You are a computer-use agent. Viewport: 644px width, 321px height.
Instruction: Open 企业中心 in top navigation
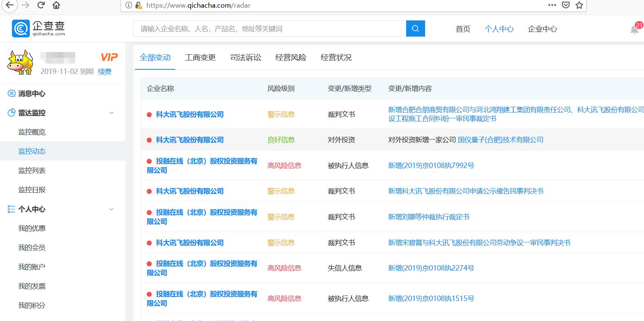(x=542, y=29)
